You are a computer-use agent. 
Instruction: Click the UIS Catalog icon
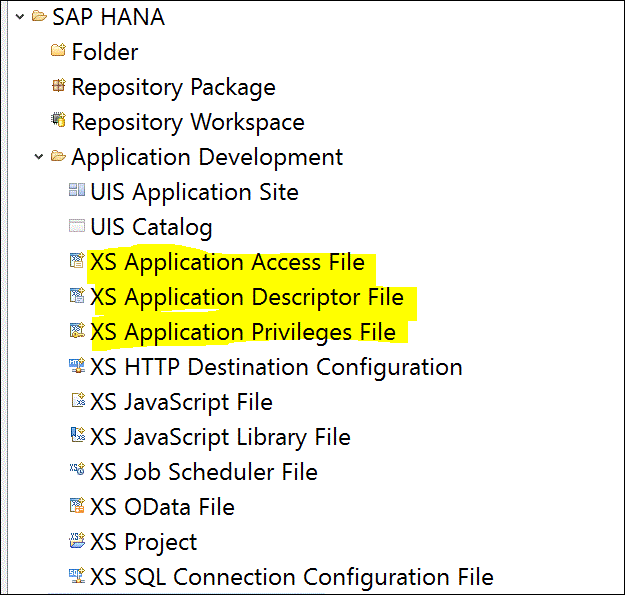(x=77, y=226)
